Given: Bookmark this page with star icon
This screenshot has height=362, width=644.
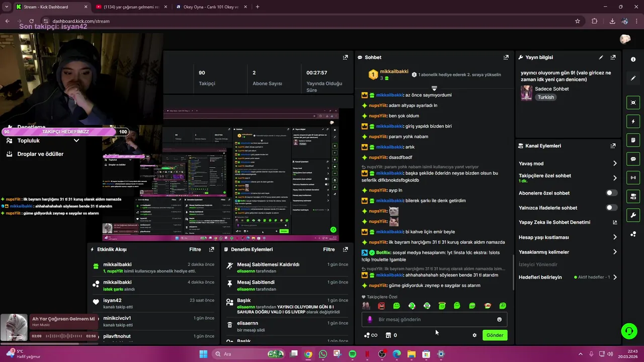Looking at the screenshot, I should tap(578, 21).
